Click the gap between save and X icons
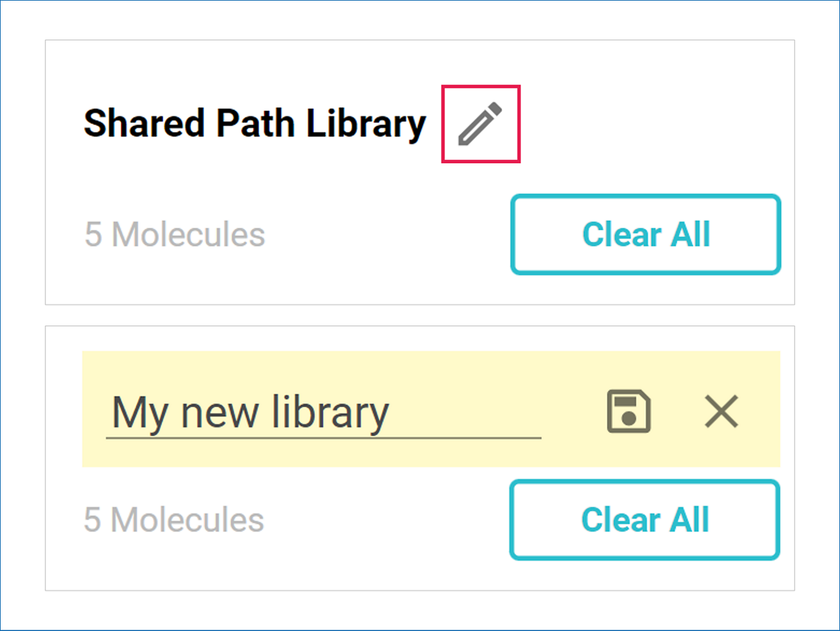 pyautogui.click(x=676, y=412)
